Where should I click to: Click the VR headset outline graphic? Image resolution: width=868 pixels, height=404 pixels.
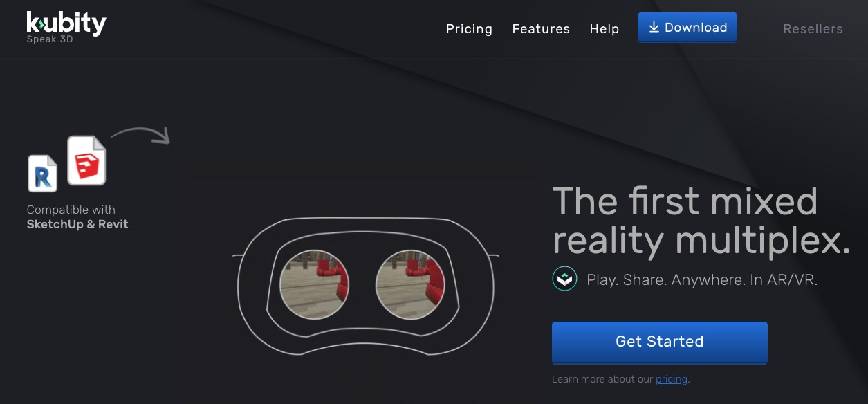365,286
